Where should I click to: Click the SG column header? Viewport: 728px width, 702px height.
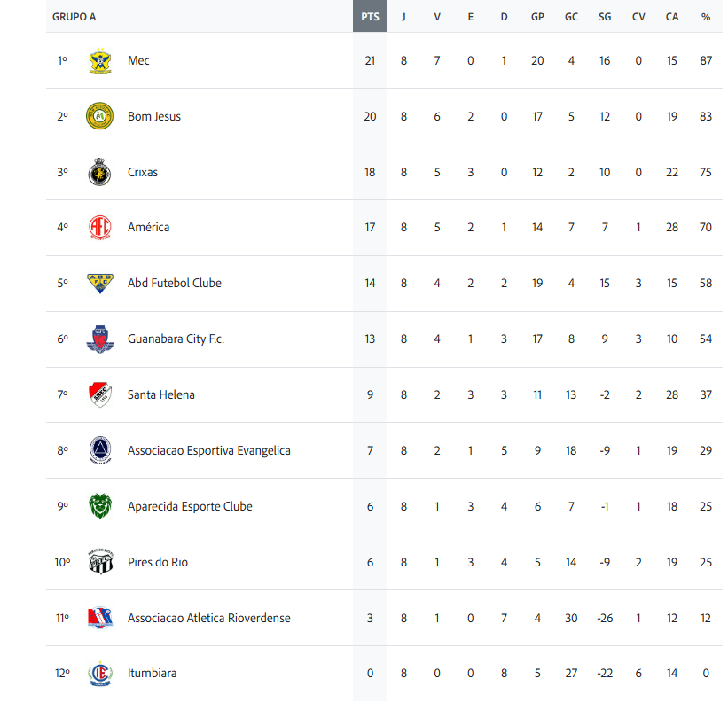[x=605, y=17]
